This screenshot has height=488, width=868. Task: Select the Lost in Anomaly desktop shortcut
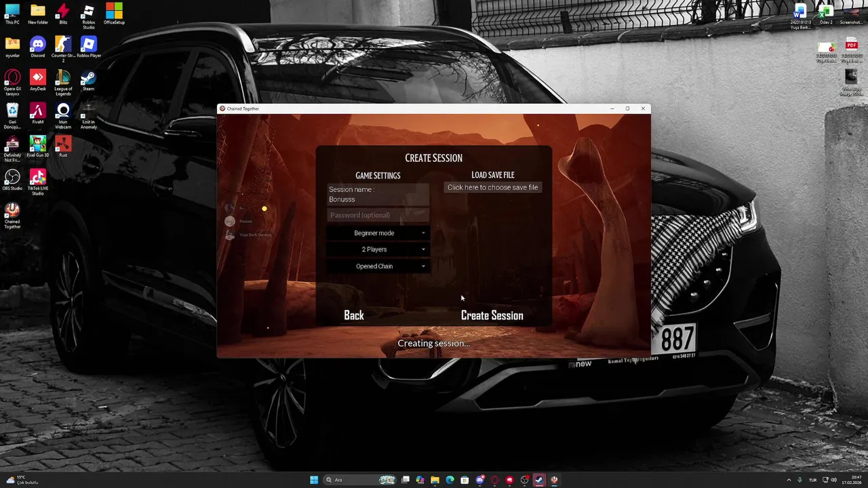[88, 116]
